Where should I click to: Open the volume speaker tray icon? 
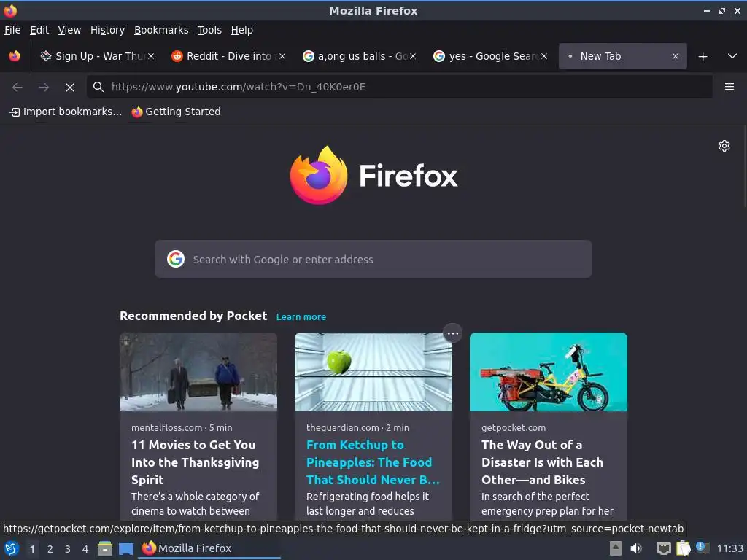[x=636, y=548]
